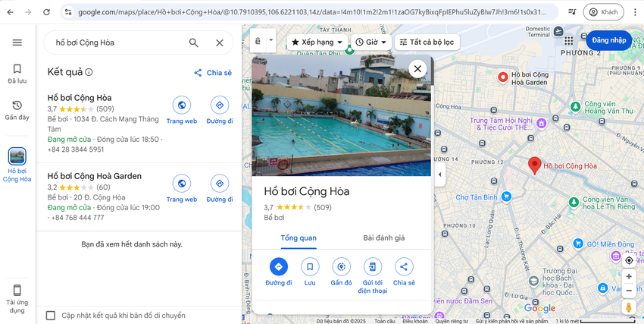This screenshot has width=644, height=324.
Task: Click Công viên Hoàng Văn Thụ marker
Action: coord(576,107)
